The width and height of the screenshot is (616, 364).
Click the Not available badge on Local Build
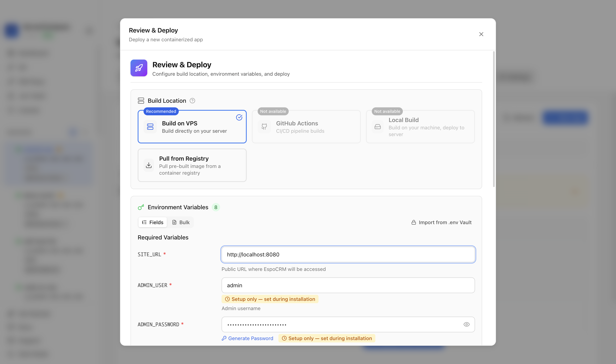[x=387, y=111]
